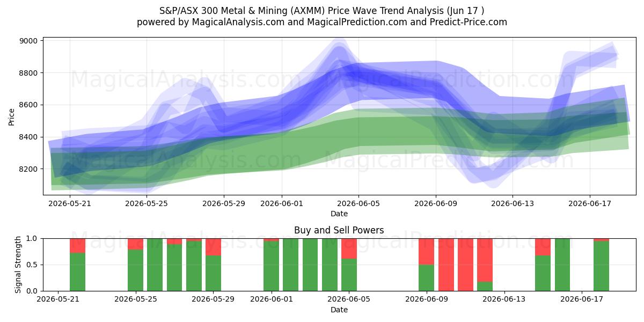Click the 2026-06-13 date tick on the signal chart
The image size is (644, 322).
pyautogui.click(x=504, y=299)
